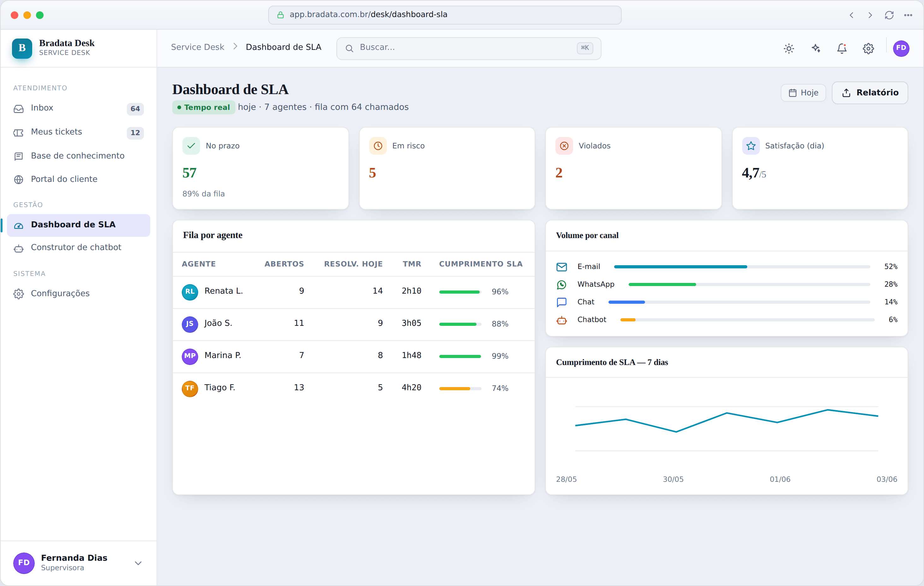Click the Relatório export button
Image resolution: width=924 pixels, height=586 pixels.
coord(869,93)
